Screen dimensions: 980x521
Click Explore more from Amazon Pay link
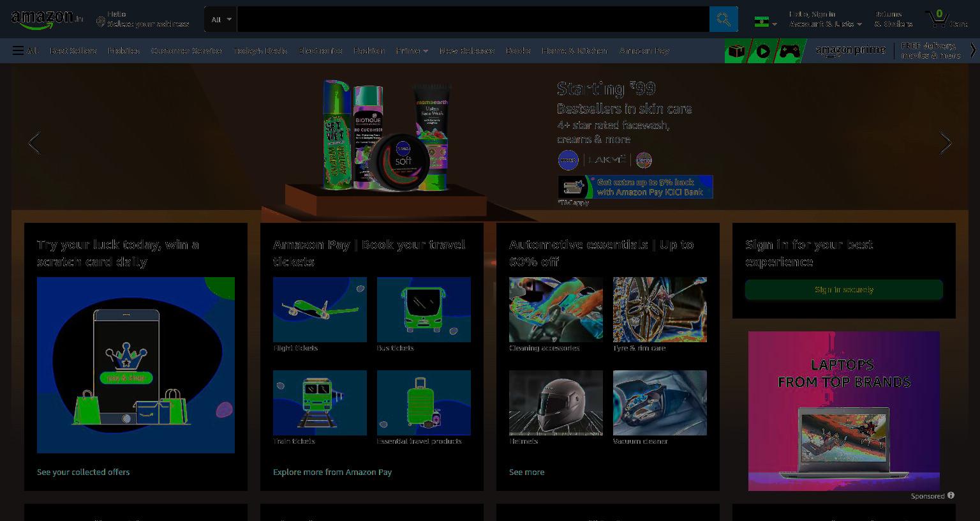click(x=332, y=472)
